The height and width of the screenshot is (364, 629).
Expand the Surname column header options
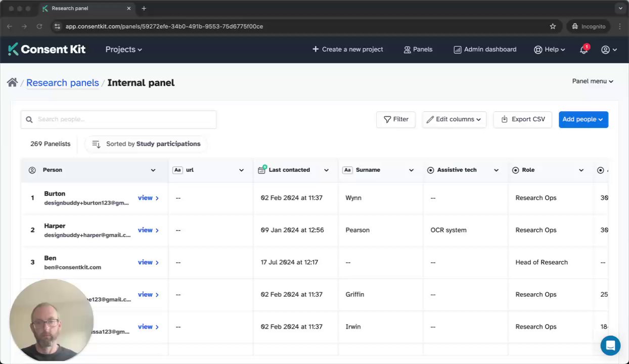coord(411,170)
